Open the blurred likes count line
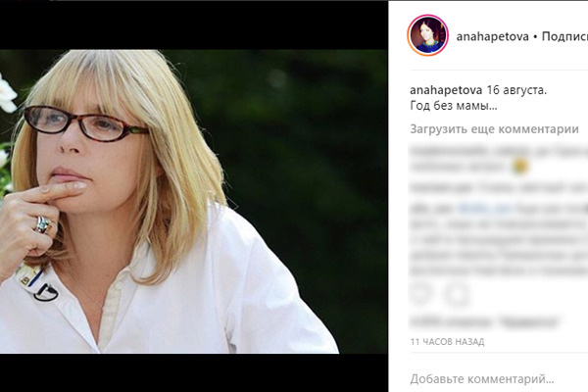The image size is (588, 392). point(484,321)
